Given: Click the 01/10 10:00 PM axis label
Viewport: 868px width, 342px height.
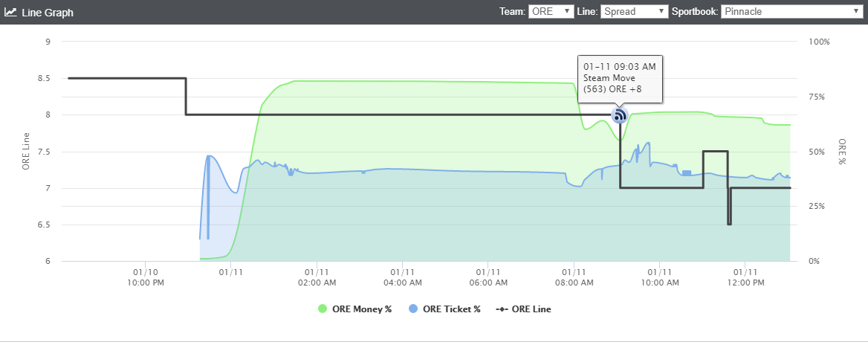Looking at the screenshot, I should (x=145, y=277).
